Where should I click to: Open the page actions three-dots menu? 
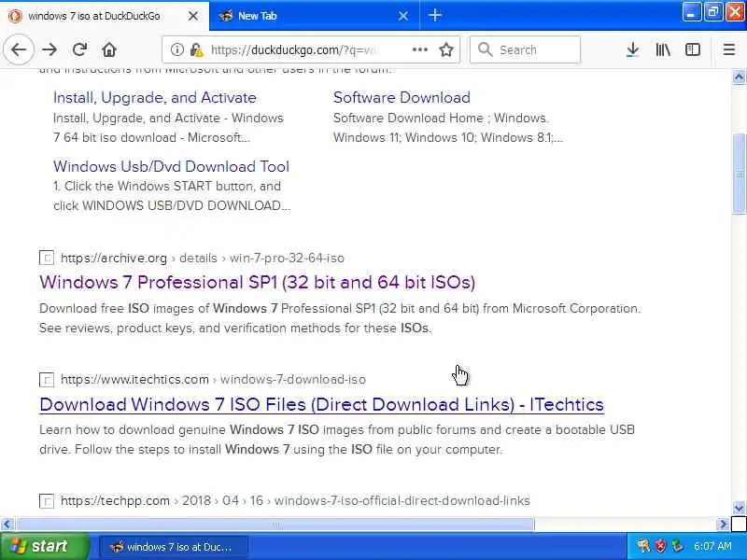coord(419,49)
